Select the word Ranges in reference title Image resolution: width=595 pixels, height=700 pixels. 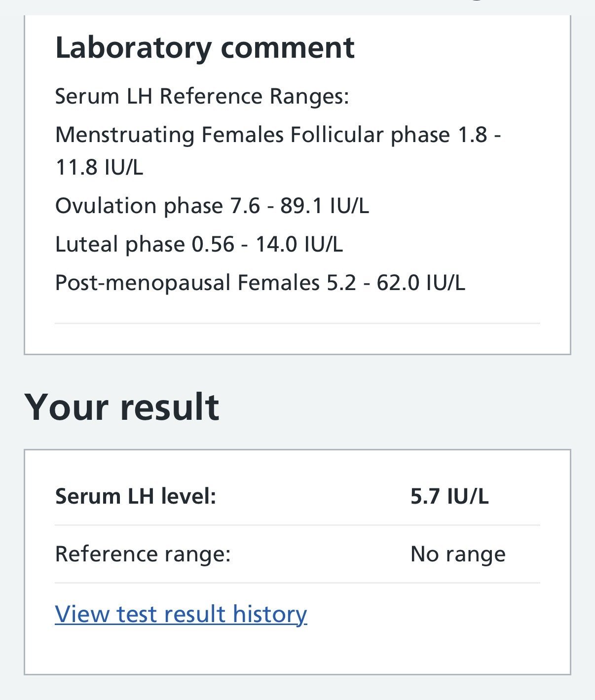click(x=309, y=96)
